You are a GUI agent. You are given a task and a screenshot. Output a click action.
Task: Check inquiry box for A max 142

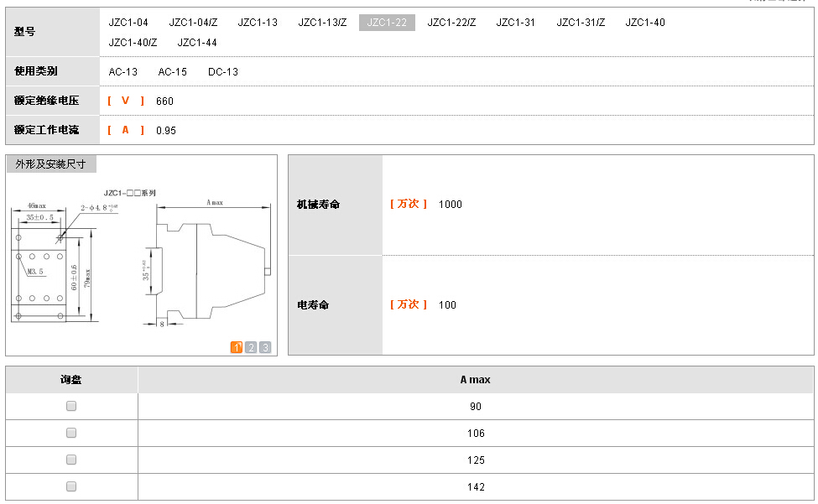[71, 486]
